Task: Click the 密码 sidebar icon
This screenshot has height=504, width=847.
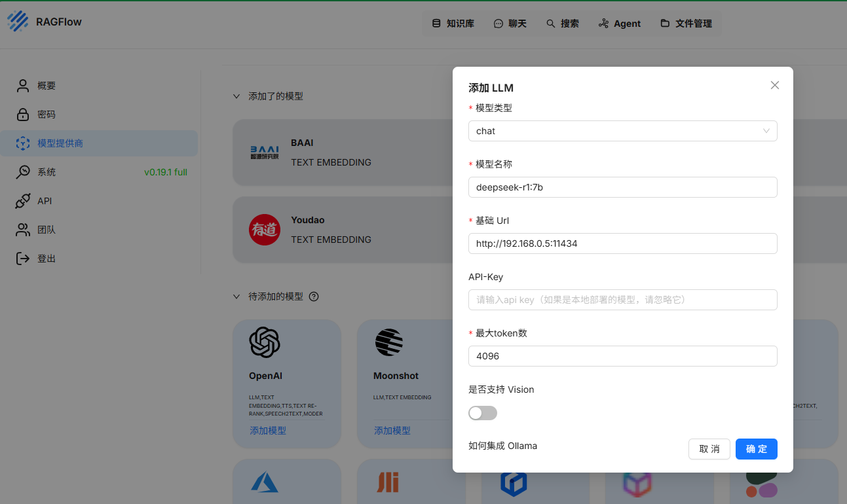Action: tap(23, 114)
